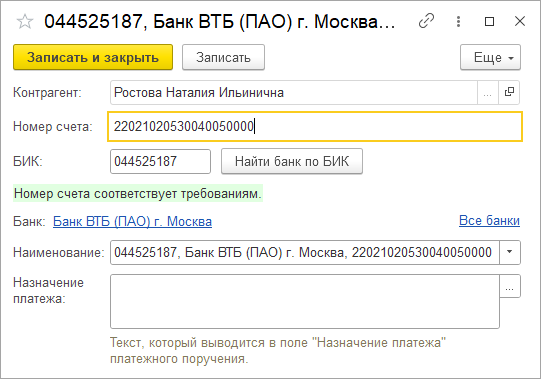This screenshot has width=541, height=379.
Task: Open the Все банки link
Action: 489,220
